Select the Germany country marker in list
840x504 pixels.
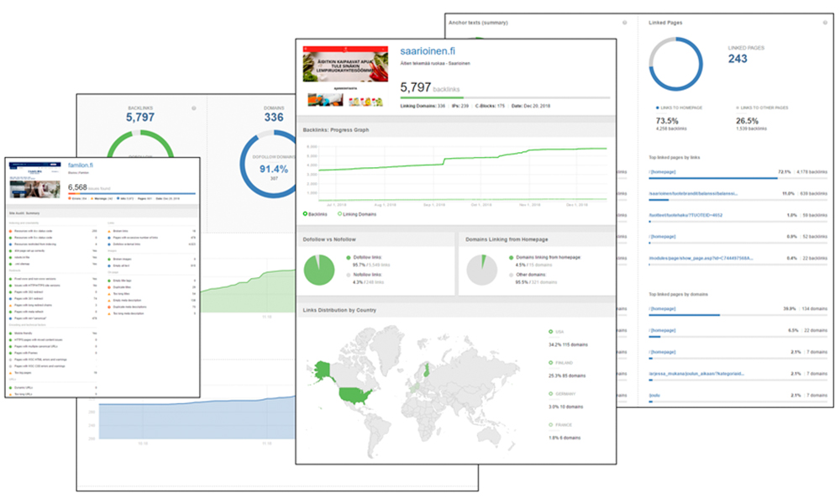(551, 394)
